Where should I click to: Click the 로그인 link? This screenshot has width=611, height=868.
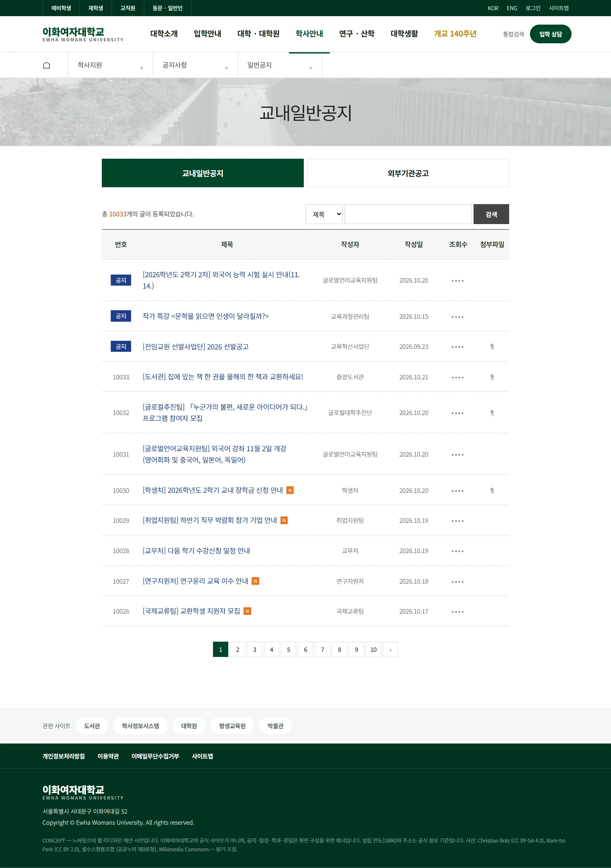tap(533, 8)
